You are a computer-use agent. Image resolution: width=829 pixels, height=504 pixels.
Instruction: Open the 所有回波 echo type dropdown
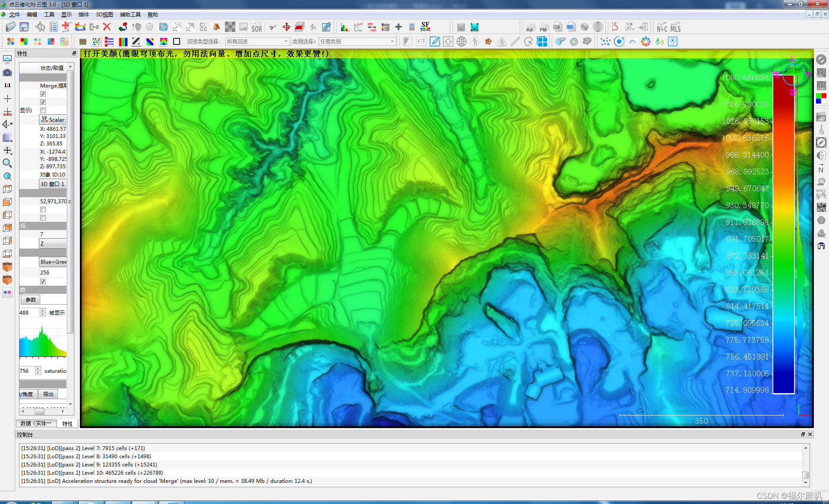(x=257, y=41)
